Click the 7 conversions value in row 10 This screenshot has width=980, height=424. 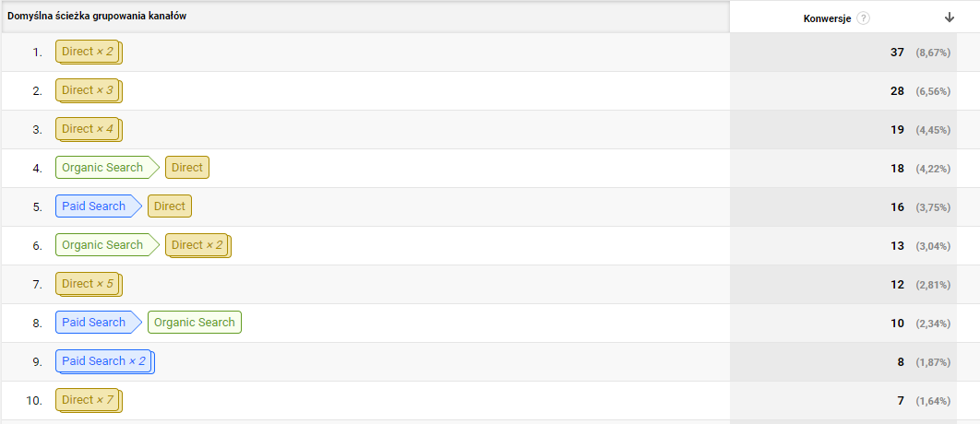tap(900, 400)
